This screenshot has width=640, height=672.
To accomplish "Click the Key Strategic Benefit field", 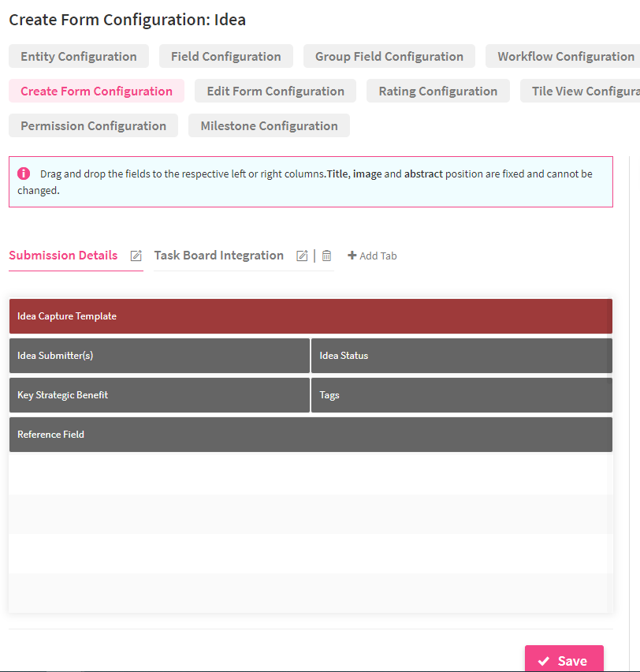I will [x=159, y=395].
